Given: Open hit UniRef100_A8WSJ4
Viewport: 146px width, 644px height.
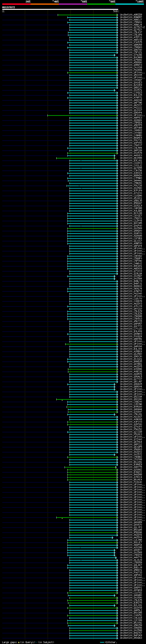Looking at the screenshot, I should [x=131, y=25].
